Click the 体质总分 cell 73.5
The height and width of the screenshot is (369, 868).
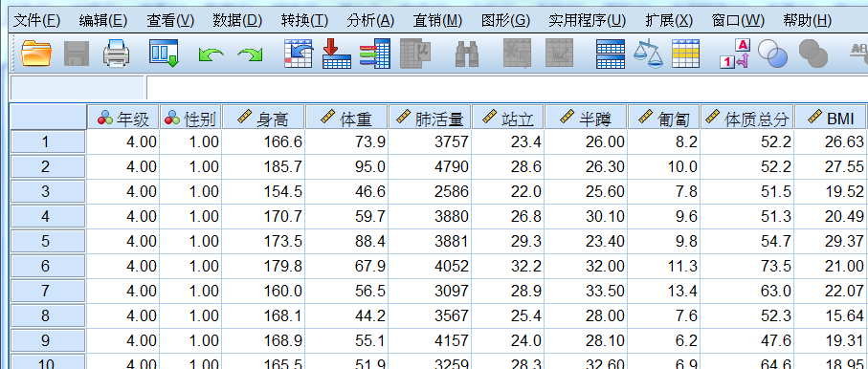tap(746, 266)
